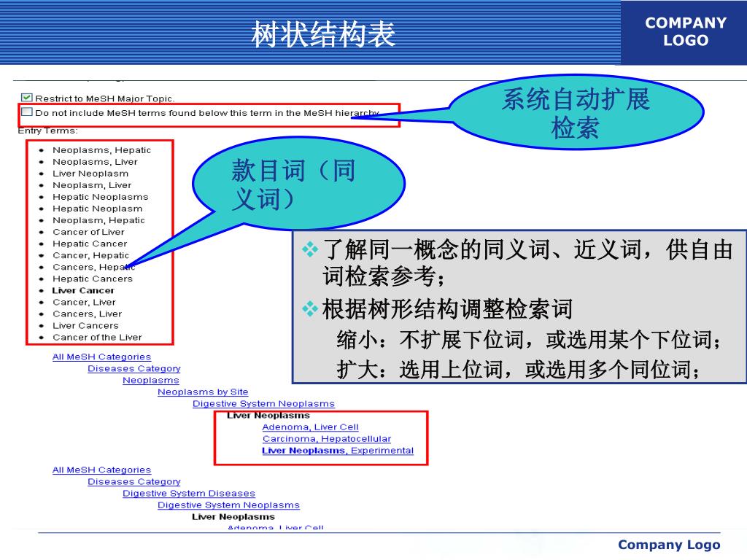
Task: Click entry term Neoplasm, Liver
Action: tap(92, 185)
